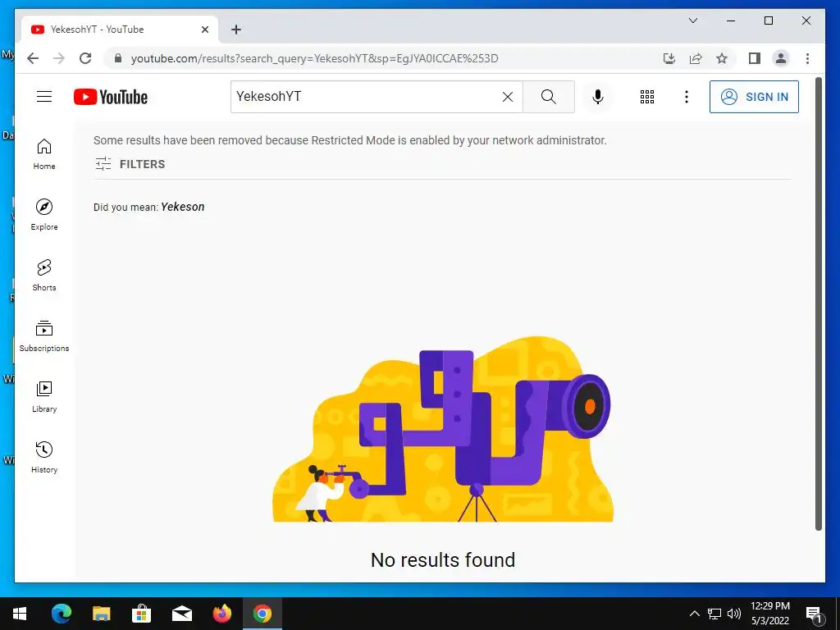Launch Microsoft Edge from taskbar

tap(61, 614)
